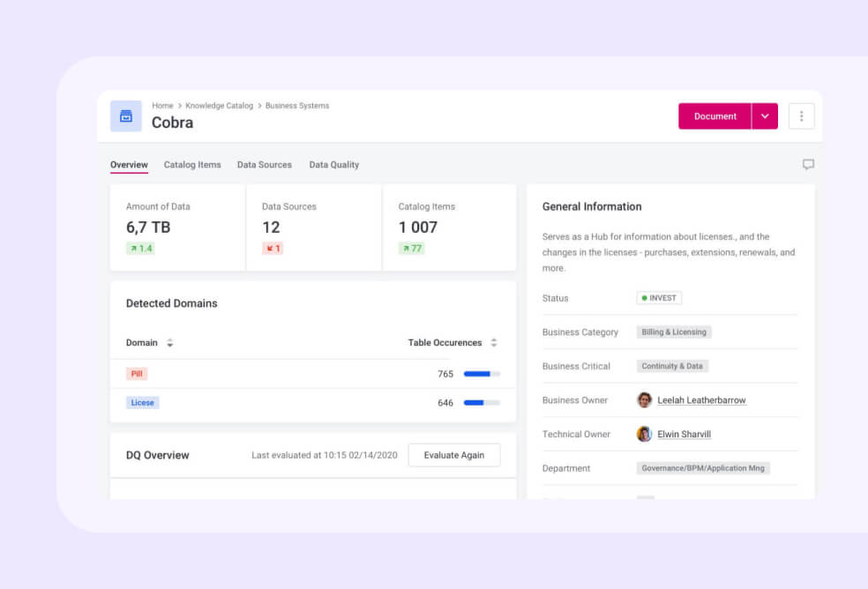Follow the Elwin Sharvill technical owner link

coord(684,434)
